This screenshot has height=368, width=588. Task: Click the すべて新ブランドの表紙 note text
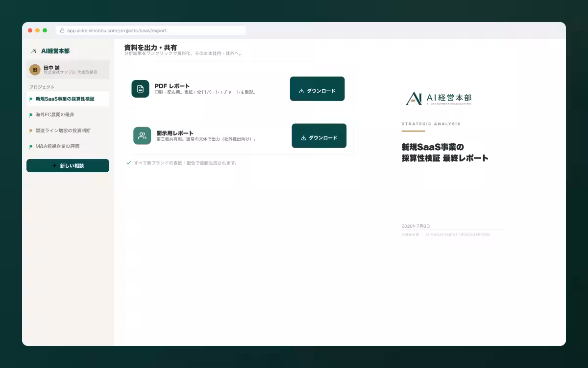click(186, 163)
